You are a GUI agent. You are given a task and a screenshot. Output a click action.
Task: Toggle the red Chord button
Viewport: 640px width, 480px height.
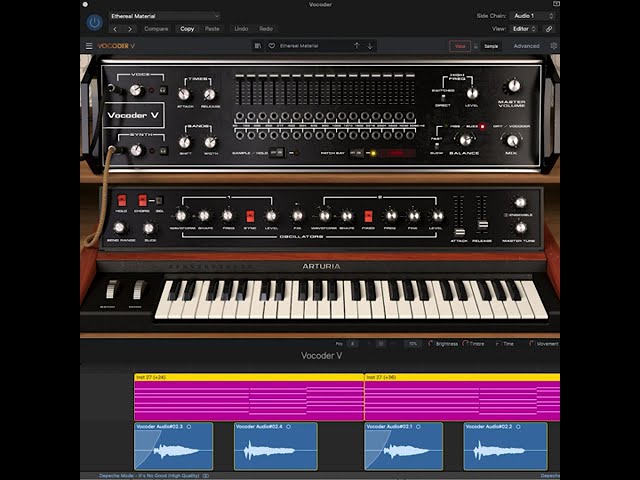pyautogui.click(x=142, y=200)
